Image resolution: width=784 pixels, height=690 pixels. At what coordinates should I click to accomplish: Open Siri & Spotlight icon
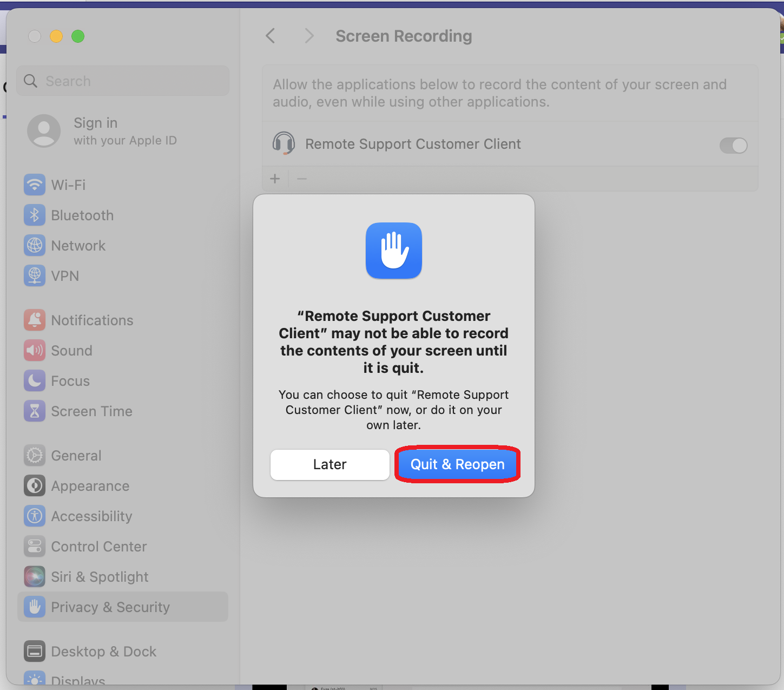click(x=35, y=576)
